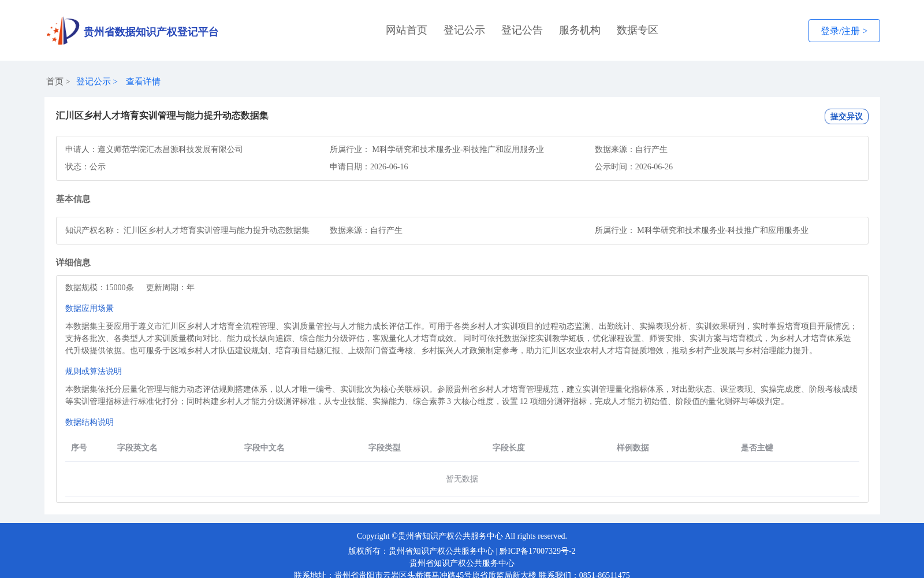This screenshot has height=578, width=924.
Task: Click 基本信息 section heading
Action: [x=73, y=199]
